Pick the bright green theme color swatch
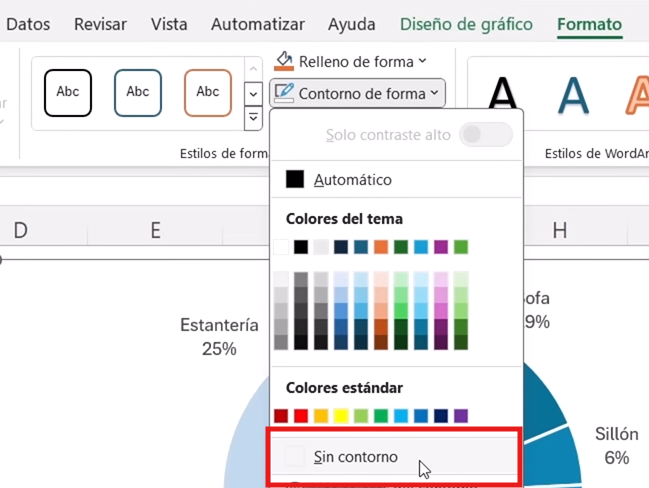 click(461, 247)
